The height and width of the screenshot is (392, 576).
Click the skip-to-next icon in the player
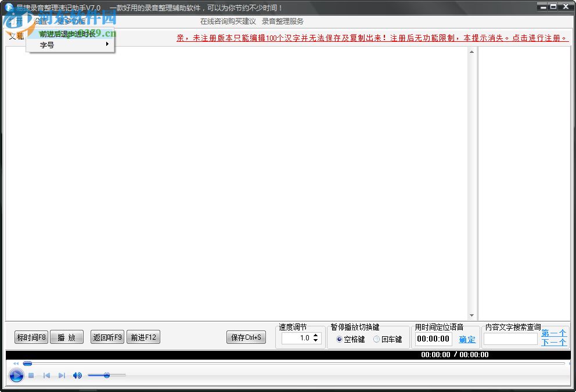62,375
